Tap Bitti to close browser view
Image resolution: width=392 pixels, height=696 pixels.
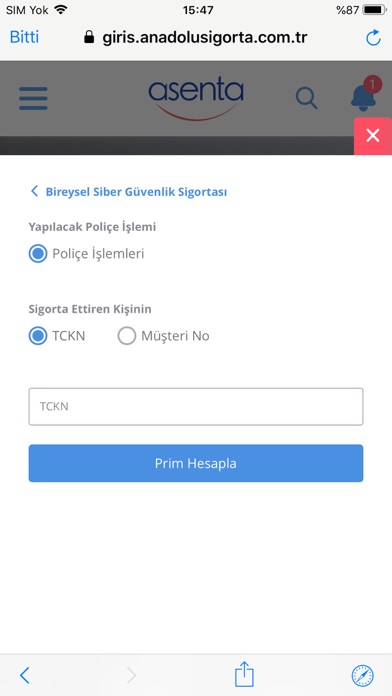[24, 37]
